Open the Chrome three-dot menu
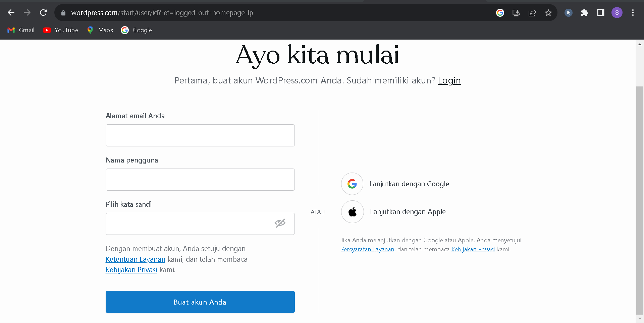This screenshot has height=323, width=644. 633,13
